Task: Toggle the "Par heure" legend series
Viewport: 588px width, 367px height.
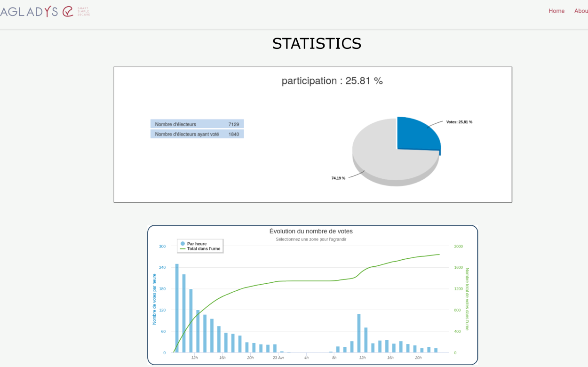Action: [196, 244]
